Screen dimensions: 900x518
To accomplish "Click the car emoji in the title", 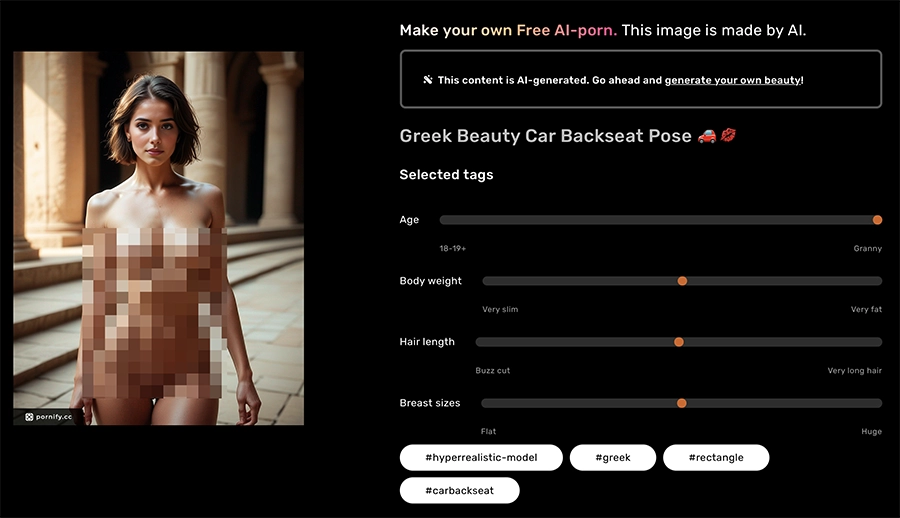I will 705,136.
